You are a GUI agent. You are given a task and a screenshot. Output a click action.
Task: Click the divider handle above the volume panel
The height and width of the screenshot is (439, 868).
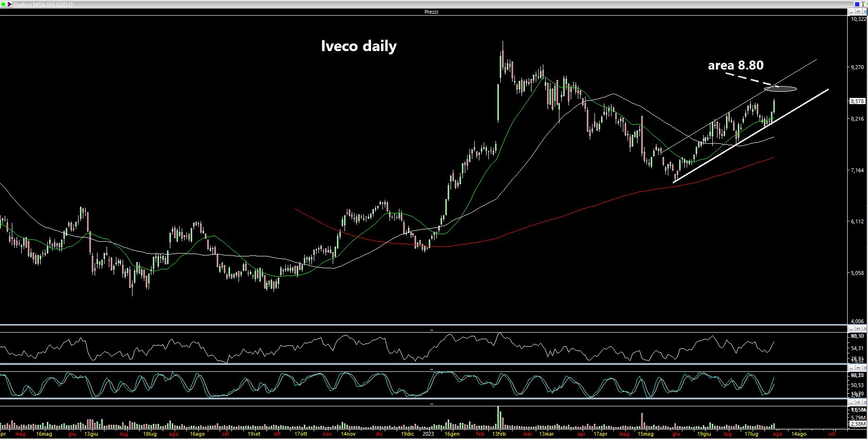[x=431, y=404]
